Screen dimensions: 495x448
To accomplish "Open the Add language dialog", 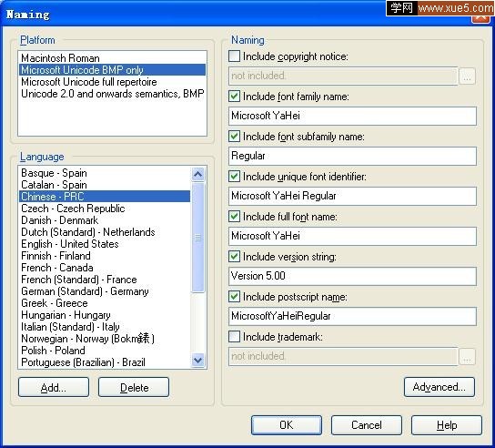I will (54, 387).
